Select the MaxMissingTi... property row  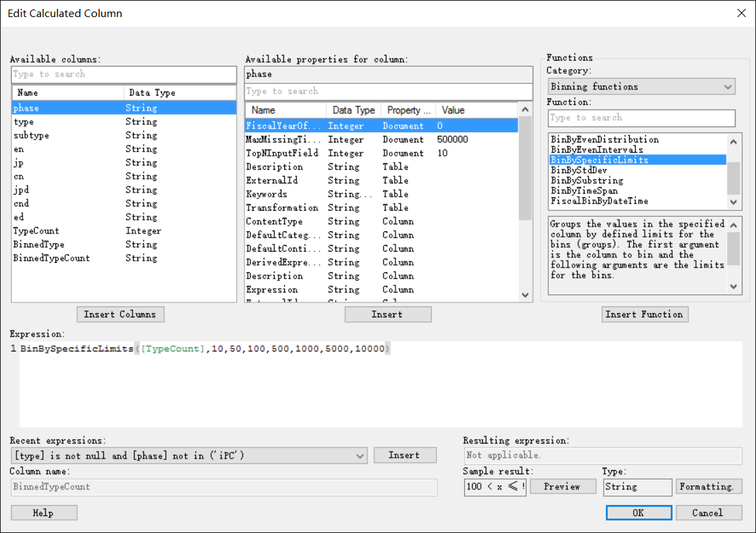coord(381,139)
